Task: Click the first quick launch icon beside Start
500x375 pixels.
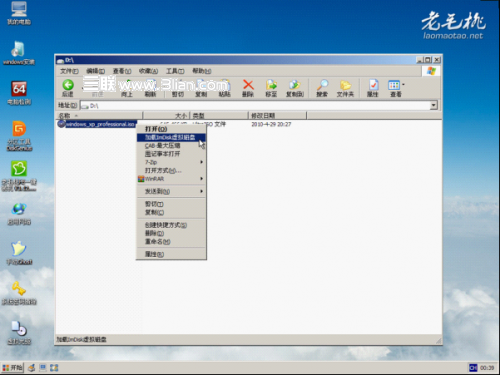Action: (x=31, y=368)
